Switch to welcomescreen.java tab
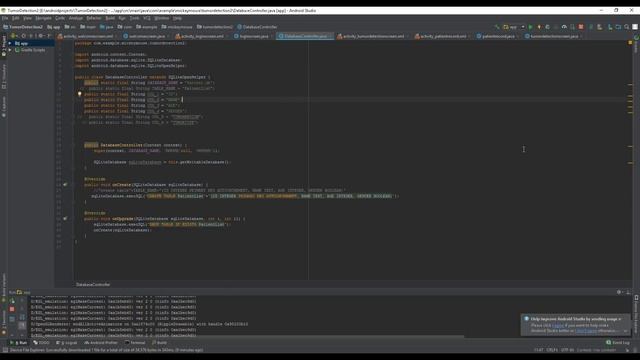Image resolution: width=640 pixels, height=360 pixels. pyautogui.click(x=147, y=36)
